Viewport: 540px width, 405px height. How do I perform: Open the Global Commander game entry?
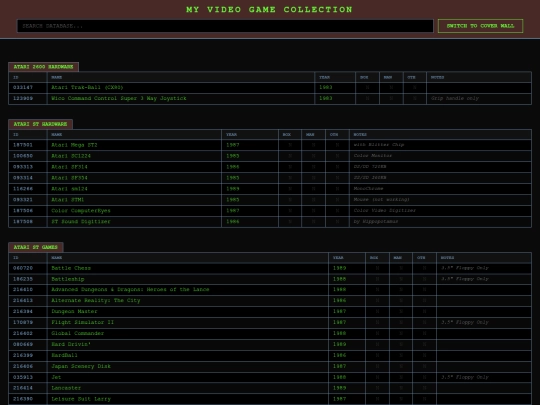[77, 333]
